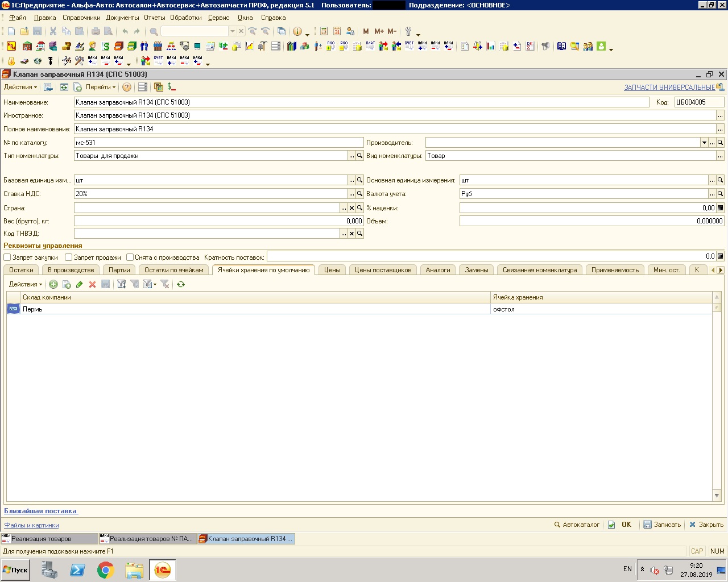Image resolution: width=728 pixels, height=582 pixels.
Task: Open the calculator icon in top toolbar
Action: coord(324,31)
